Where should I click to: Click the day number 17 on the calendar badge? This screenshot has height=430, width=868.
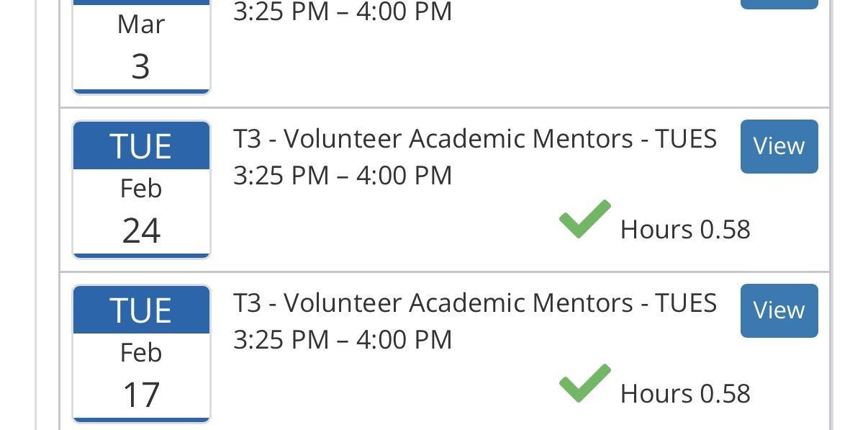[x=141, y=395]
